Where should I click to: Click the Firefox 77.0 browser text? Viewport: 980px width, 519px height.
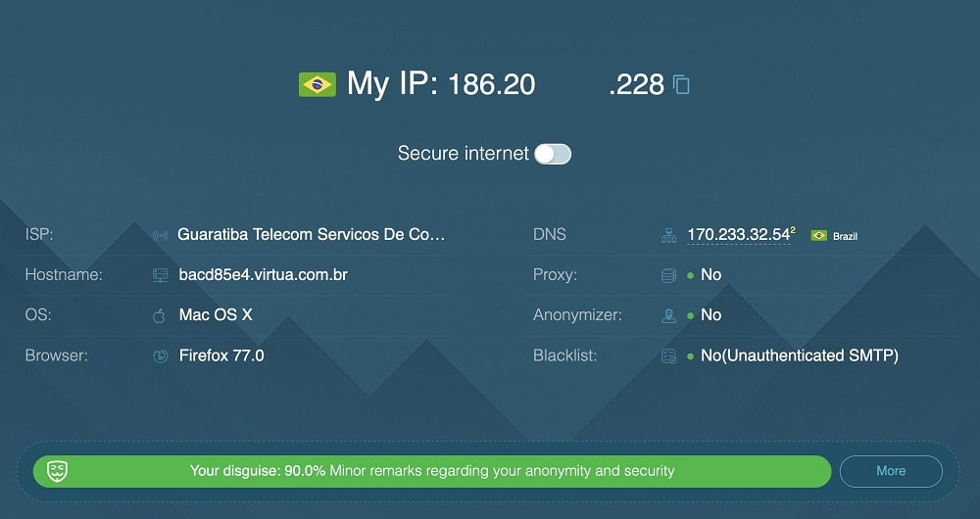click(221, 355)
